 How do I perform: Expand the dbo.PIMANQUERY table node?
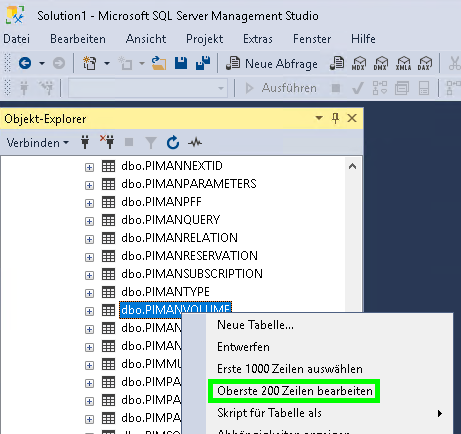click(x=89, y=221)
